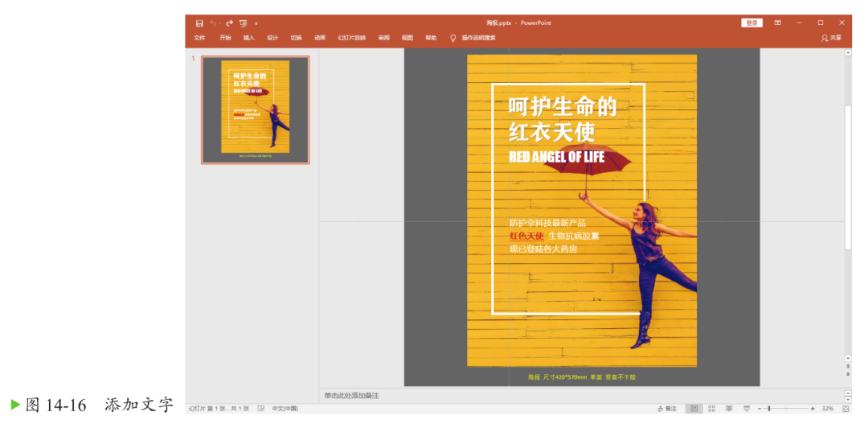The image size is (868, 424).
Task: Open the 文件 menu
Action: [199, 38]
